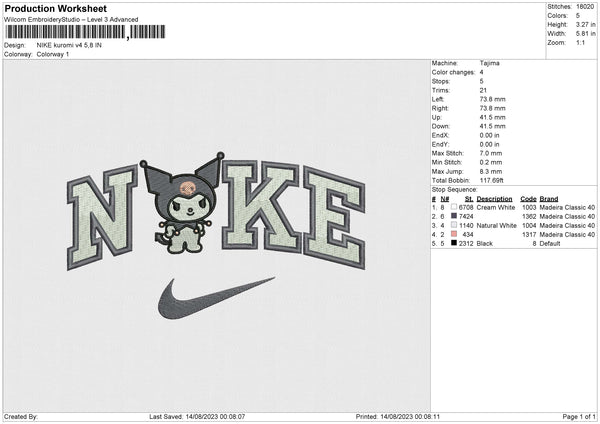Viewport: 600px width, 424px height.
Task: Click the Max Jump value 8.3 mm
Action: point(491,171)
